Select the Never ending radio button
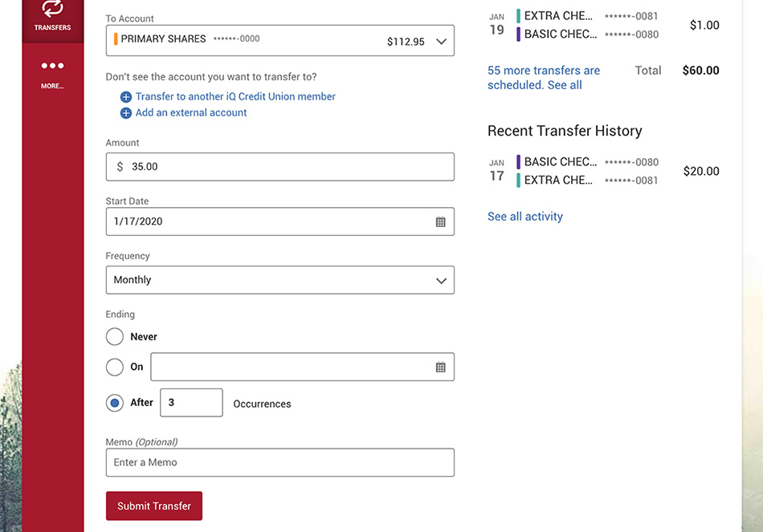Screen dimensions: 763x532 point(115,337)
